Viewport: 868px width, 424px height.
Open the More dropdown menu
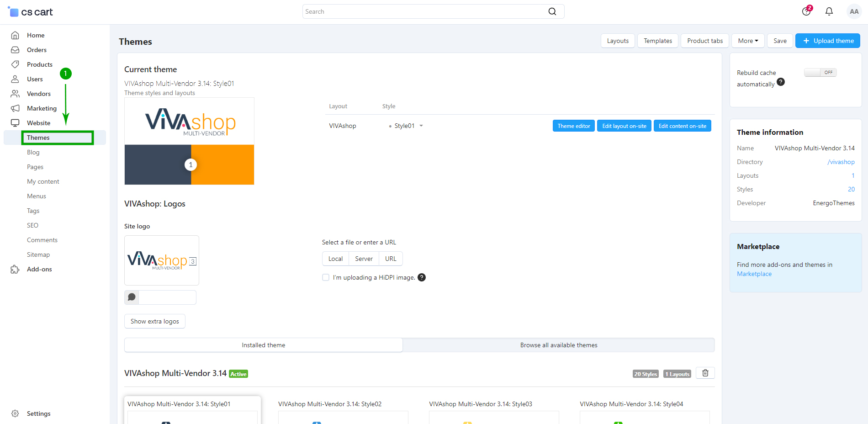click(x=748, y=41)
